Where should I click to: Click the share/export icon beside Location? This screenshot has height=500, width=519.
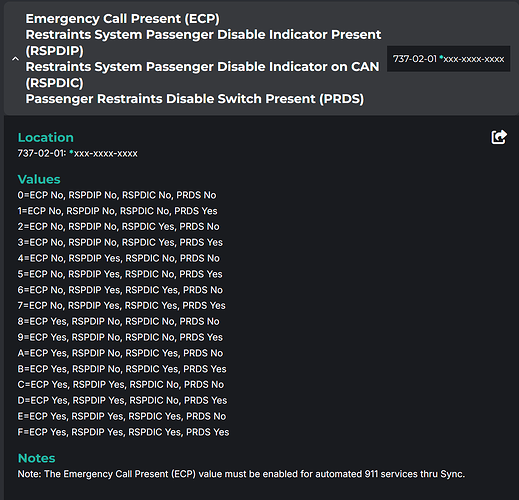pyautogui.click(x=499, y=137)
